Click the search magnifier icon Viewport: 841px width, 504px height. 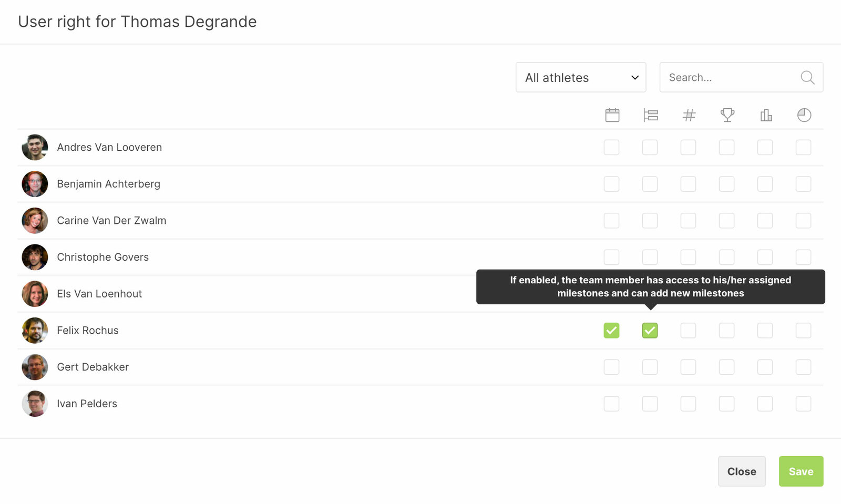(807, 78)
